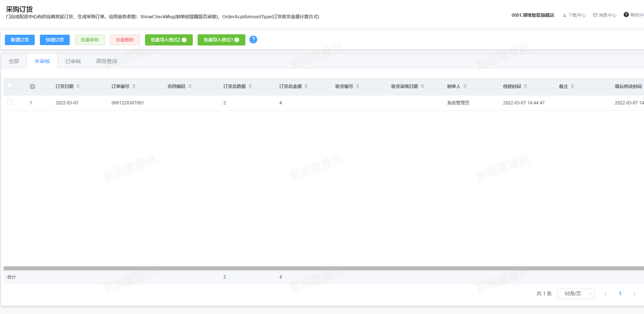The height and width of the screenshot is (314, 644).
Task: Open the column settings gear icon
Action: [32, 87]
